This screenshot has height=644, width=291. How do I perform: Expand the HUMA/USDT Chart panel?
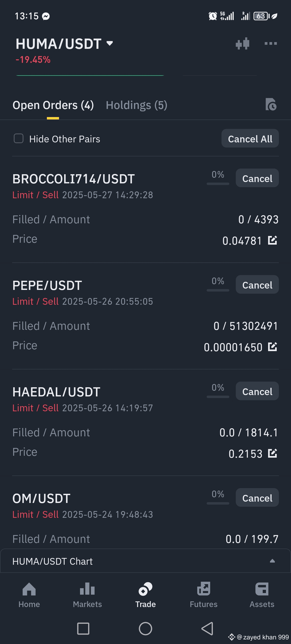coord(272,561)
